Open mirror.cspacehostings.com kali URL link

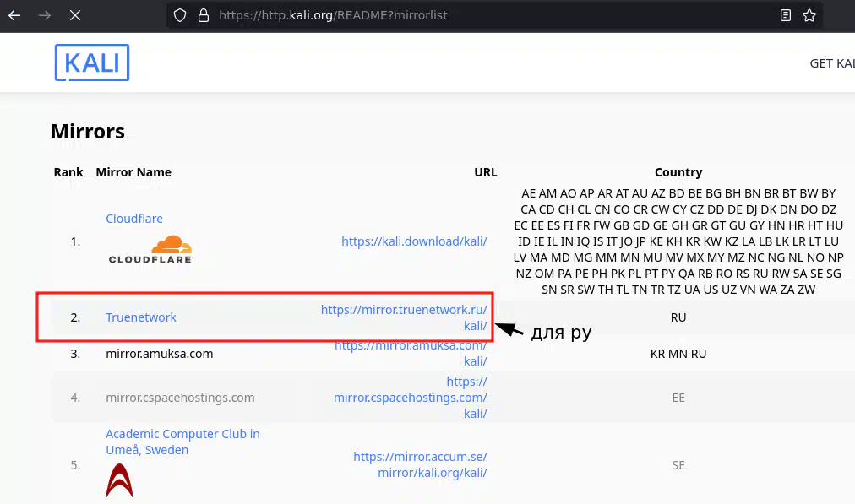[x=410, y=398]
